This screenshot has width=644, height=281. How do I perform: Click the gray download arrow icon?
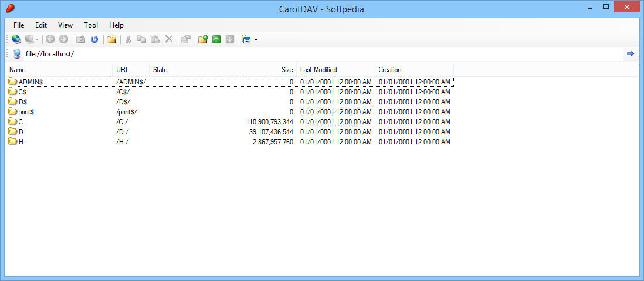tap(230, 39)
